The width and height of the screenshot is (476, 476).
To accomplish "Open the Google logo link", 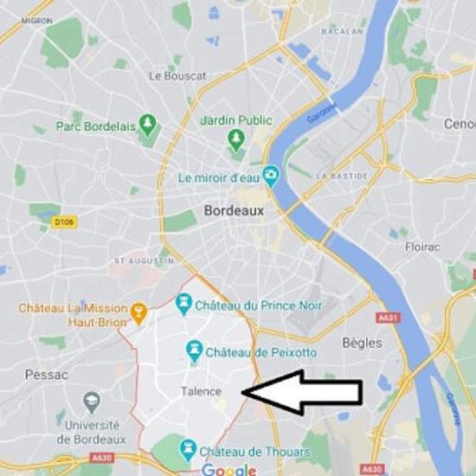I will coord(229,469).
